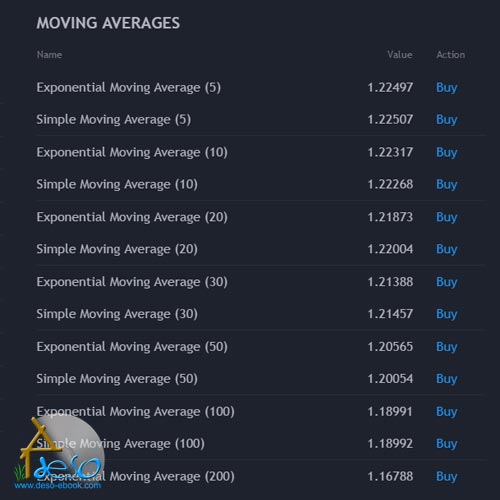Click Buy for Exponential Moving Average (50)
The width and height of the screenshot is (500, 500).
[446, 347]
